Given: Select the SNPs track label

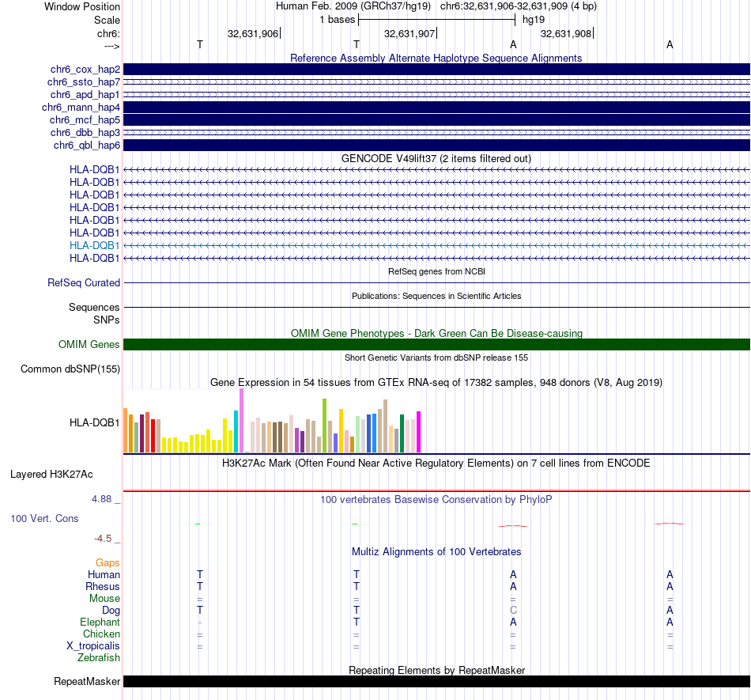Looking at the screenshot, I should click(107, 320).
